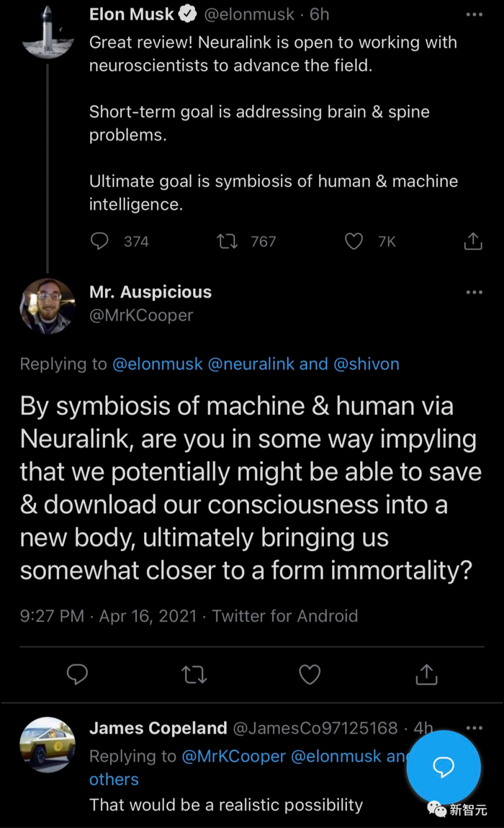This screenshot has height=828, width=504.
Task: Retweet Mr. Auspicious's tweet
Action: coord(194,675)
